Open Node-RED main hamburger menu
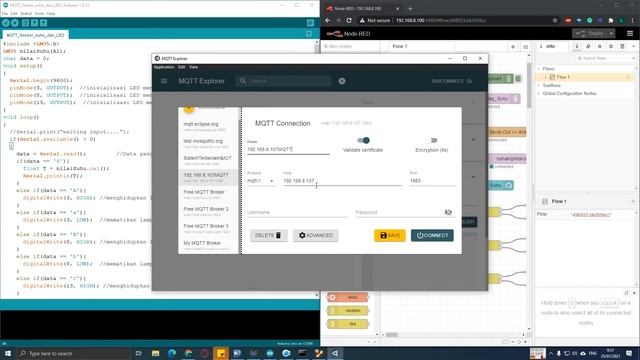The image size is (640, 360). coord(630,33)
